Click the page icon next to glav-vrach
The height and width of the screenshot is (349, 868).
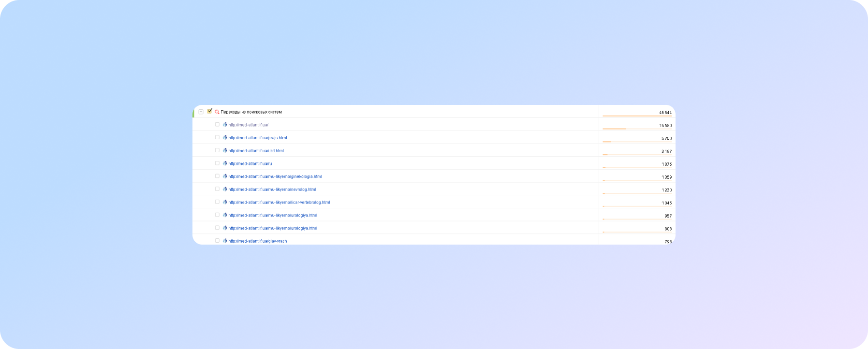pyautogui.click(x=225, y=241)
